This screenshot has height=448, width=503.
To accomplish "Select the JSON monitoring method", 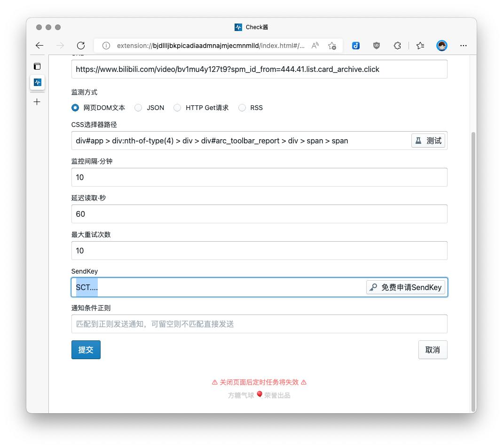I will coord(138,108).
